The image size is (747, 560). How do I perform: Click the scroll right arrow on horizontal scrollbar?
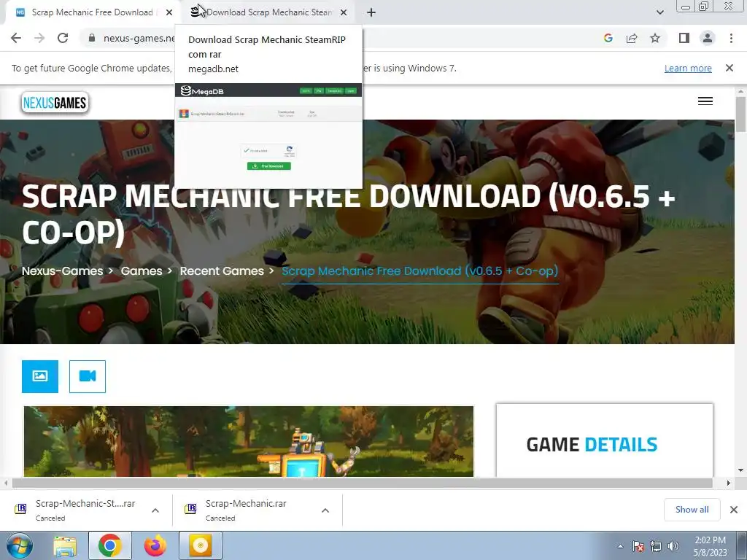[728, 483]
